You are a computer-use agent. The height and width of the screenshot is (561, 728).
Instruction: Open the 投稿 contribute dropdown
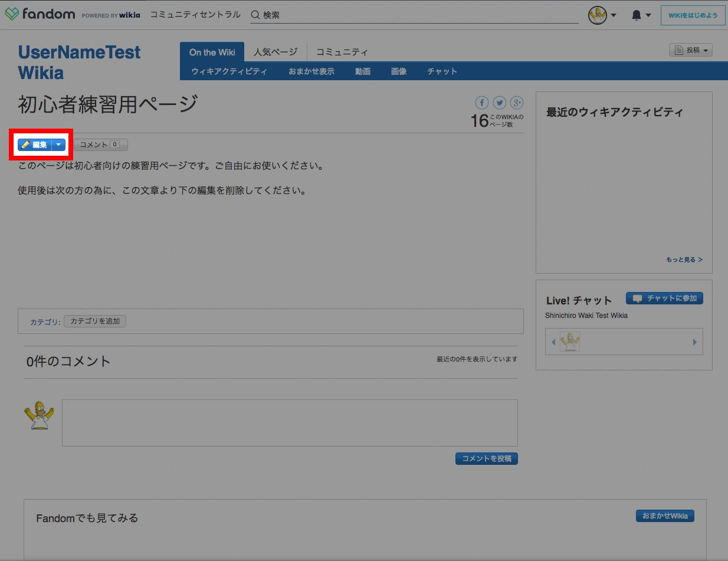[x=691, y=51]
